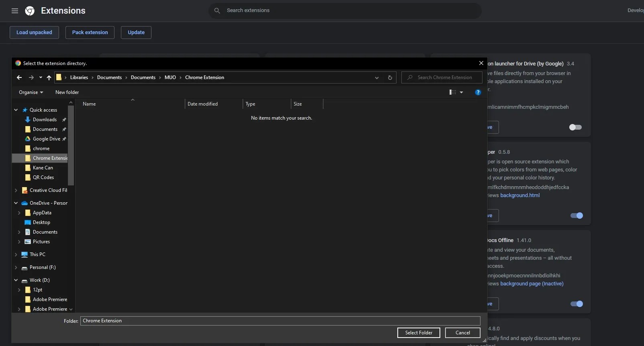Click the Folder name input field
This screenshot has height=346, width=644.
click(280, 321)
